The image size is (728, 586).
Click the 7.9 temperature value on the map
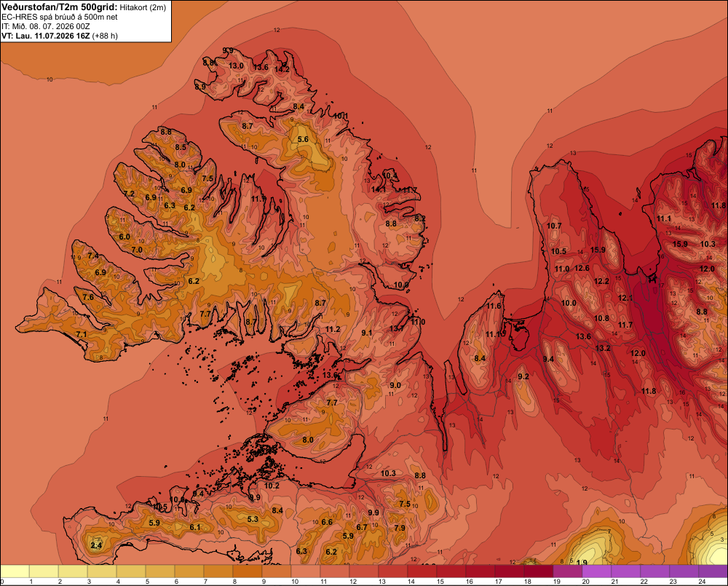click(x=400, y=528)
